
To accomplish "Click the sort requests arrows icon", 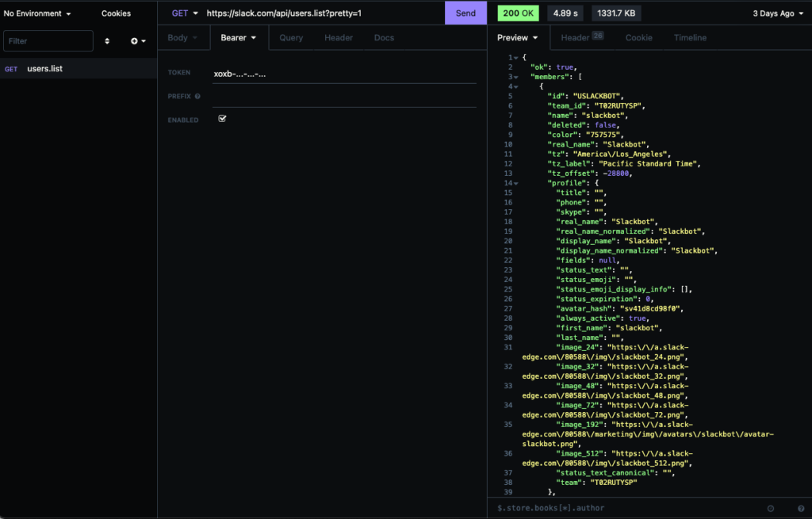I will point(107,41).
